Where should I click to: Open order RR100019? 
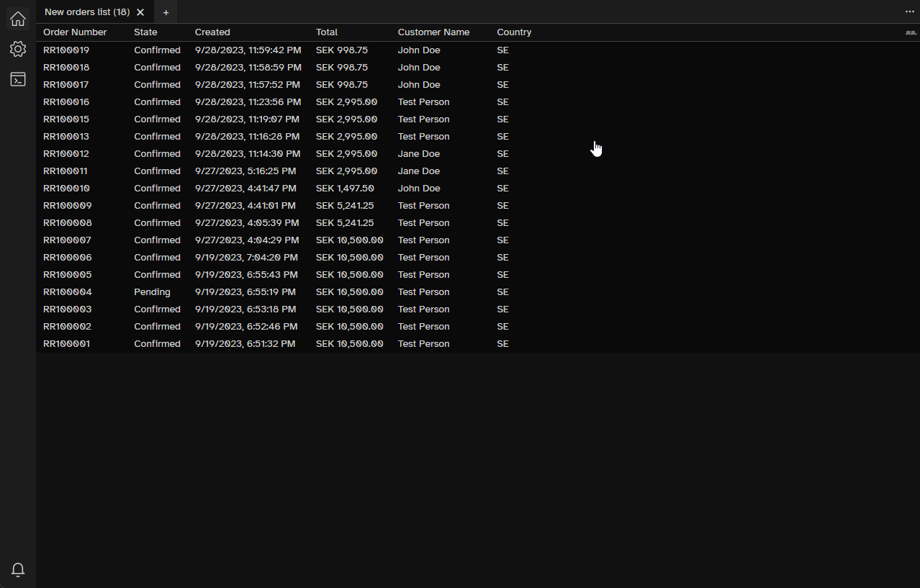67,50
